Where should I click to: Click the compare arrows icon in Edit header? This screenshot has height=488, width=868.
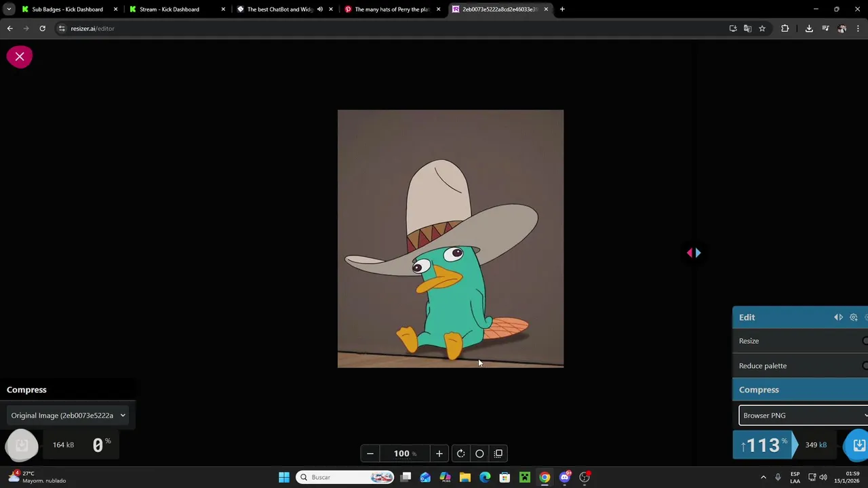point(839,317)
